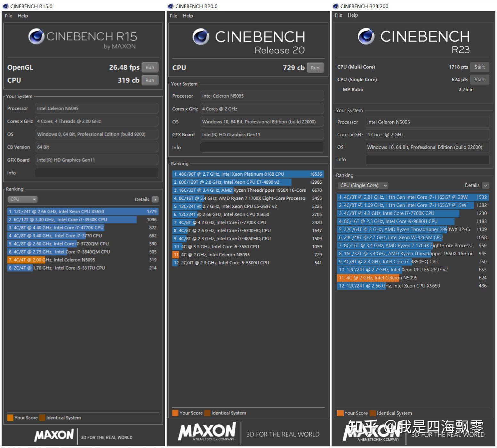The height and width of the screenshot is (448, 497).
Task: Select the Xeon E7-4890 v2 row in R20 ranking
Action: tap(248, 182)
